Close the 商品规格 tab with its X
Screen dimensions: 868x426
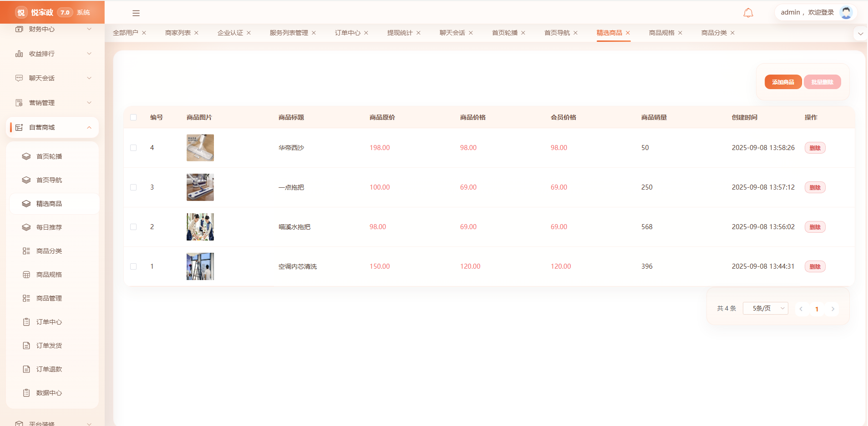[x=680, y=33]
